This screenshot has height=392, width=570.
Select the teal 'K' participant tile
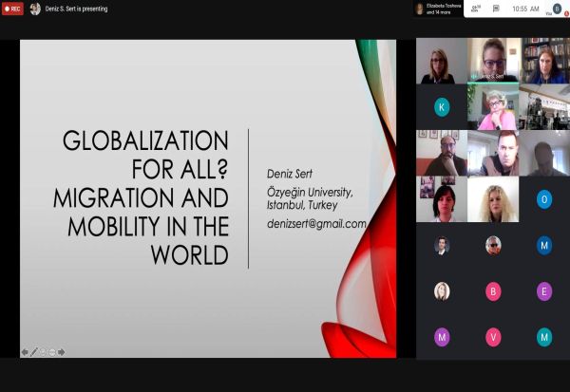[442, 106]
